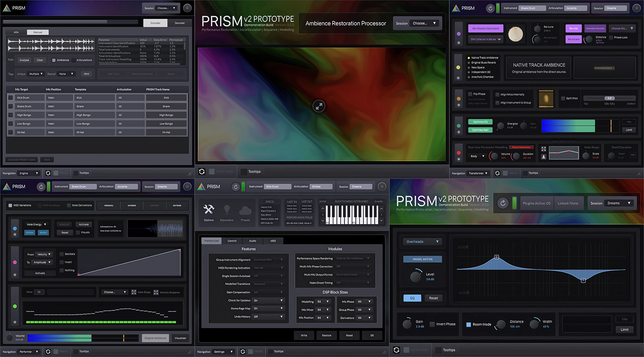
Task: Click expand icon above envelope shape icon in Transformer
Action: pos(544,149)
